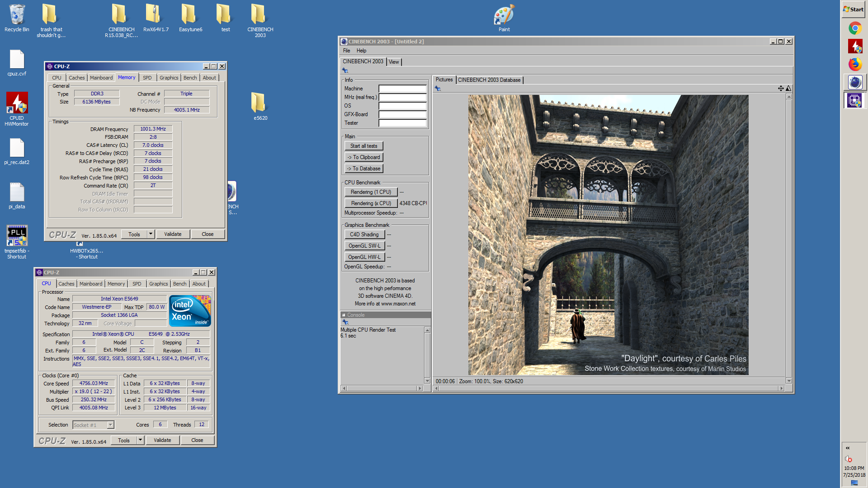Click the '-> To Database' button
Viewport: 868px width, 488px height.
363,169
